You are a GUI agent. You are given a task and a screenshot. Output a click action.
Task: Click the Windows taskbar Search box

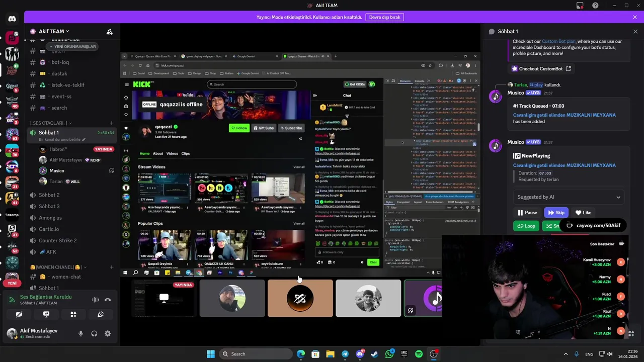point(256,354)
